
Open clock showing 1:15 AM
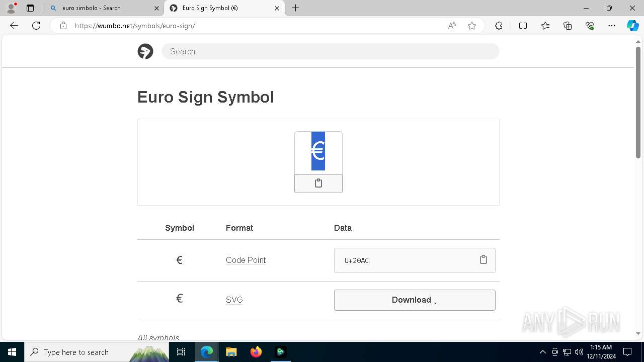click(601, 352)
